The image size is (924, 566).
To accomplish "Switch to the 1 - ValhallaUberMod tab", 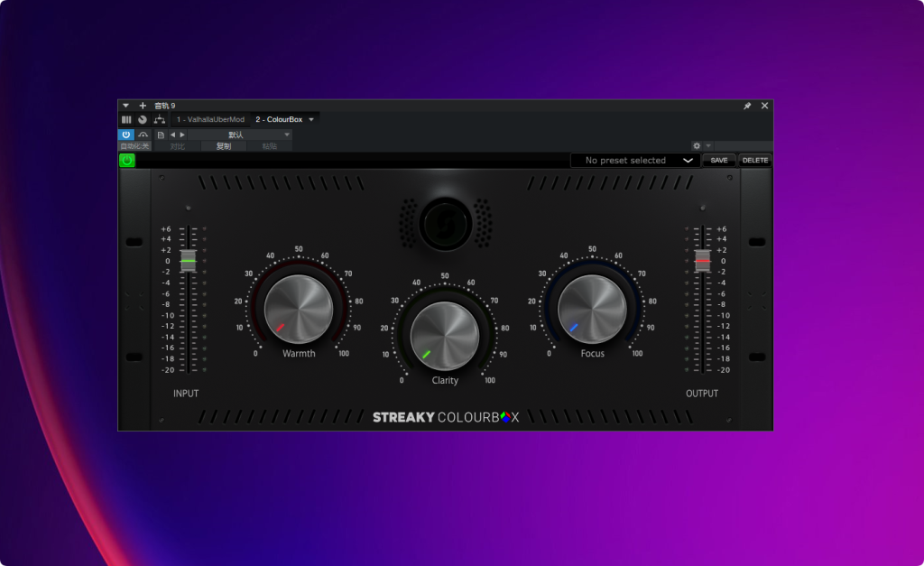I will tap(210, 119).
